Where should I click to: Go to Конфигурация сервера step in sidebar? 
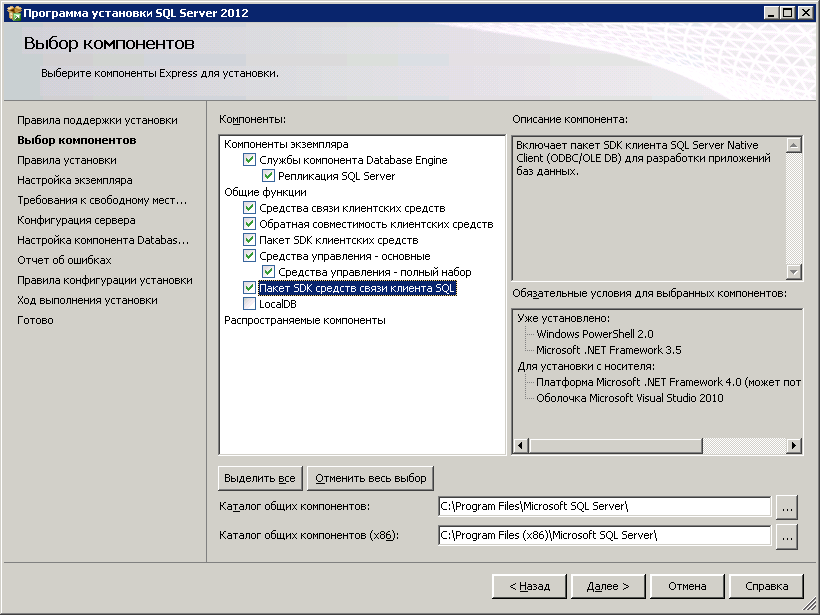click(x=76, y=220)
